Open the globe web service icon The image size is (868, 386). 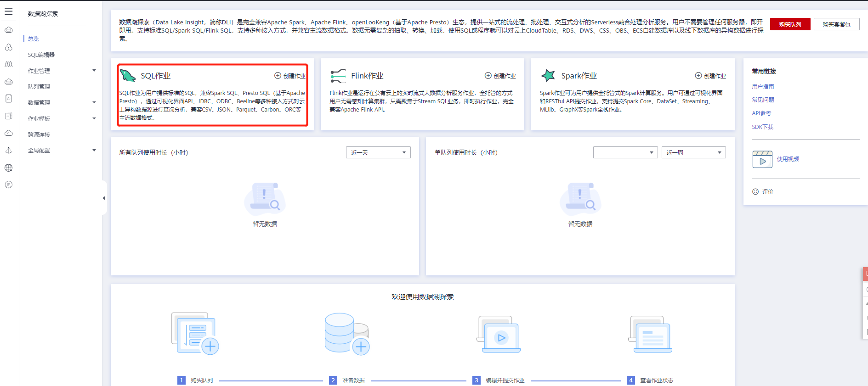click(9, 168)
